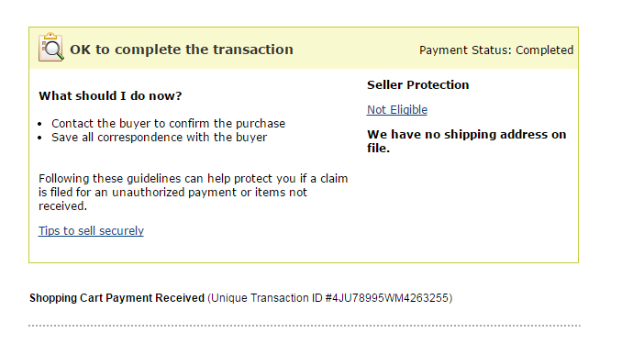Click the bullet dot before Save all correspondence
This screenshot has height=344, width=644.
[39, 138]
